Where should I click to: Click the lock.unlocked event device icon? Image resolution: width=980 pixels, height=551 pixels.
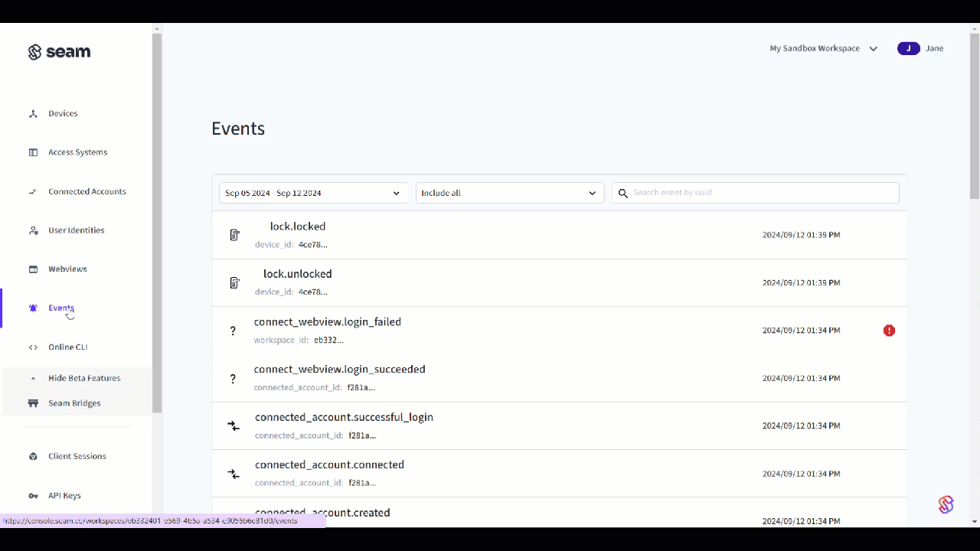click(235, 283)
